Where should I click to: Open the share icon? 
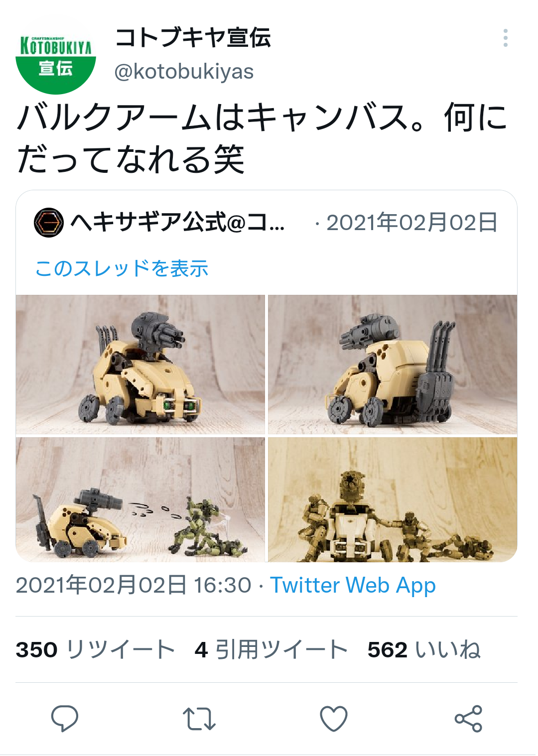468,719
